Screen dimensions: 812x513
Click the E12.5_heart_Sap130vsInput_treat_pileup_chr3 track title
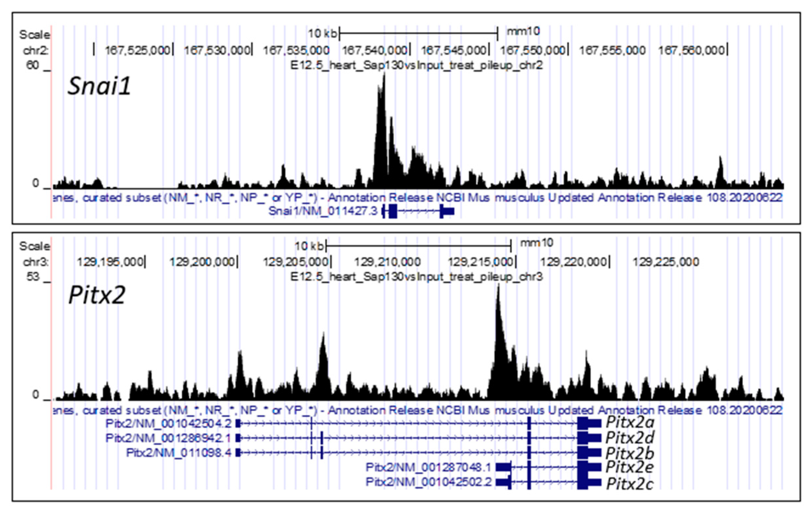click(416, 277)
